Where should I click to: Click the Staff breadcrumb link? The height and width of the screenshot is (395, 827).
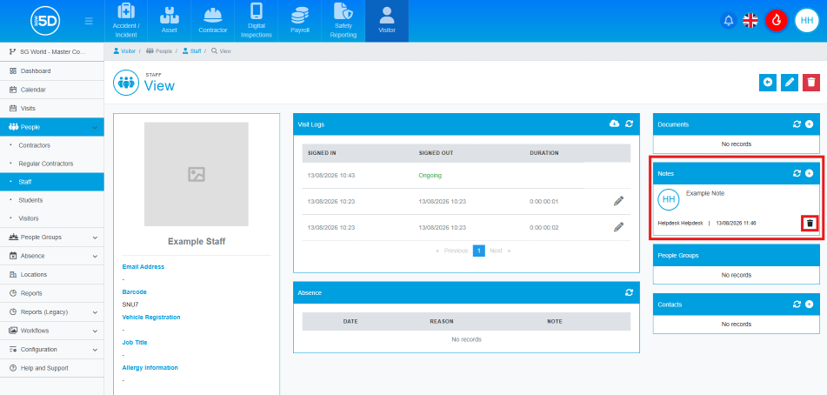(x=191, y=51)
